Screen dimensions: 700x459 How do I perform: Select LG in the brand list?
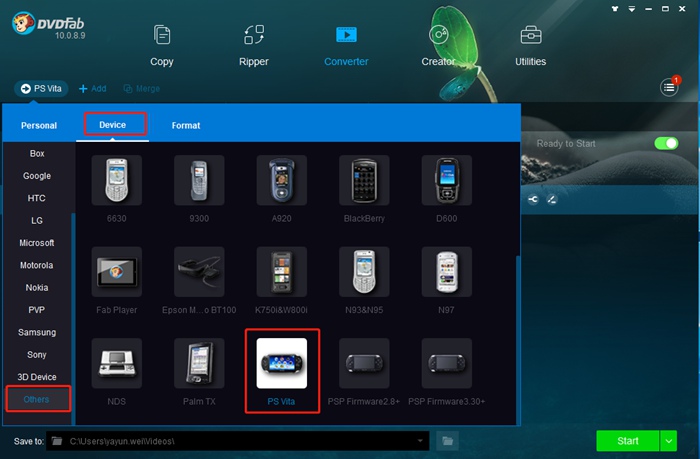37,221
